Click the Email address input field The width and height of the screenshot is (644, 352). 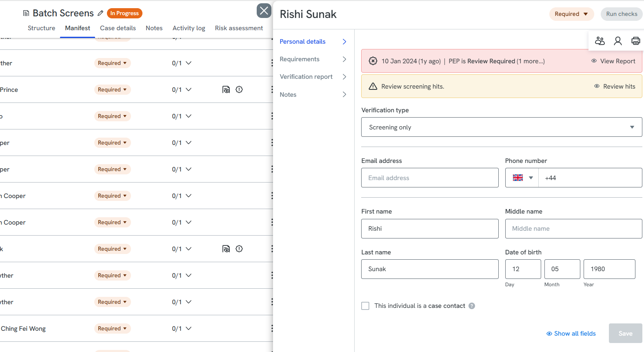point(430,178)
